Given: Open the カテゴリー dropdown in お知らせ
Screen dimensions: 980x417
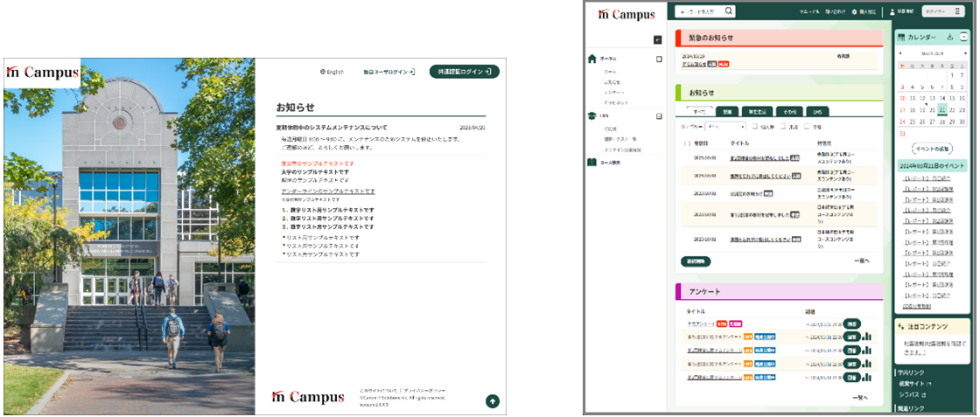Looking at the screenshot, I should coord(725,126).
